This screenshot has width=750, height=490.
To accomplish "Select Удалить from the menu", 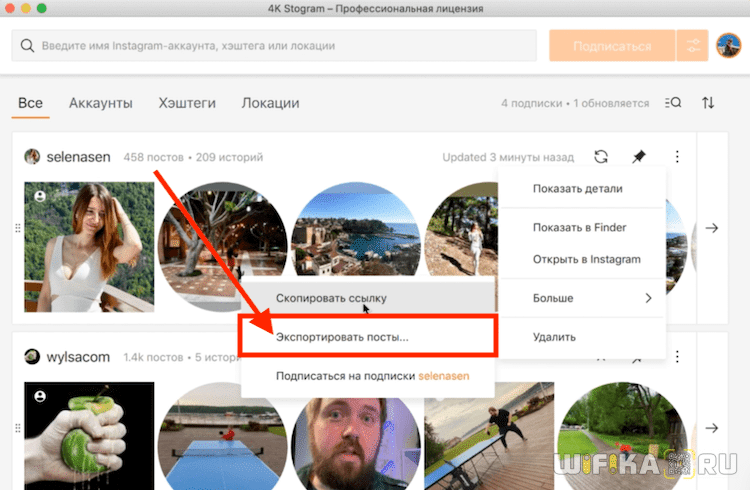I will [582, 337].
